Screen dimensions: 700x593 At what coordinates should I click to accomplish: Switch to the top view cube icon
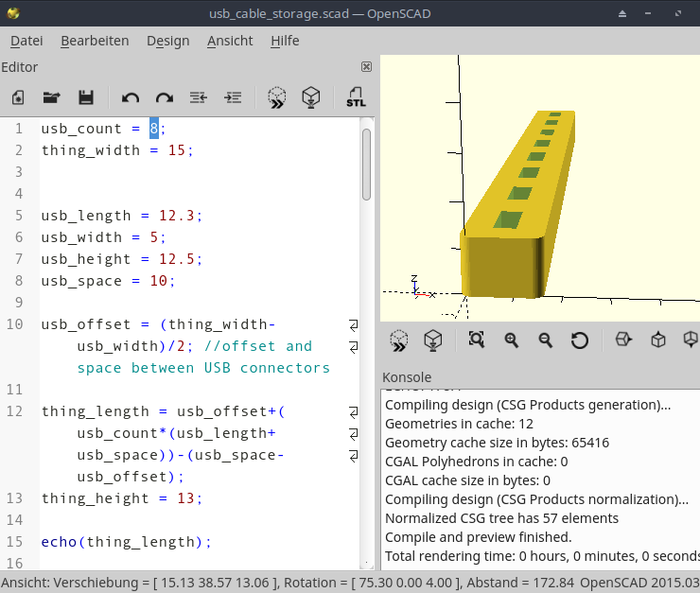click(658, 340)
